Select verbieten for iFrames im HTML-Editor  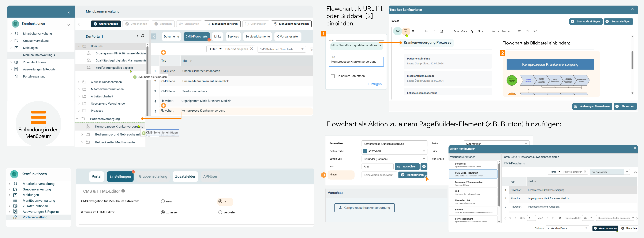click(220, 212)
